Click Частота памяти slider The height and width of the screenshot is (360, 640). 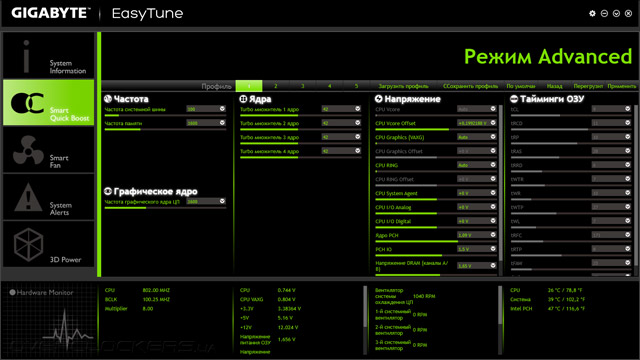[165, 129]
